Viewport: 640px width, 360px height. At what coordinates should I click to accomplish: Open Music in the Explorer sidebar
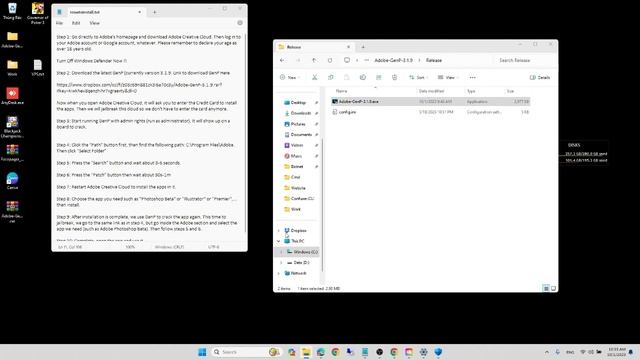click(296, 156)
